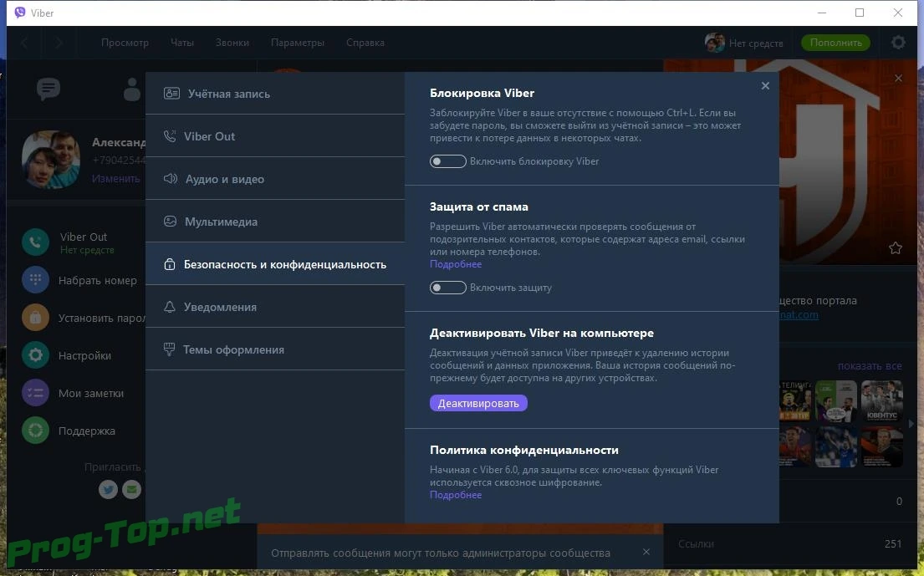Close the settings dialog

coord(765,86)
